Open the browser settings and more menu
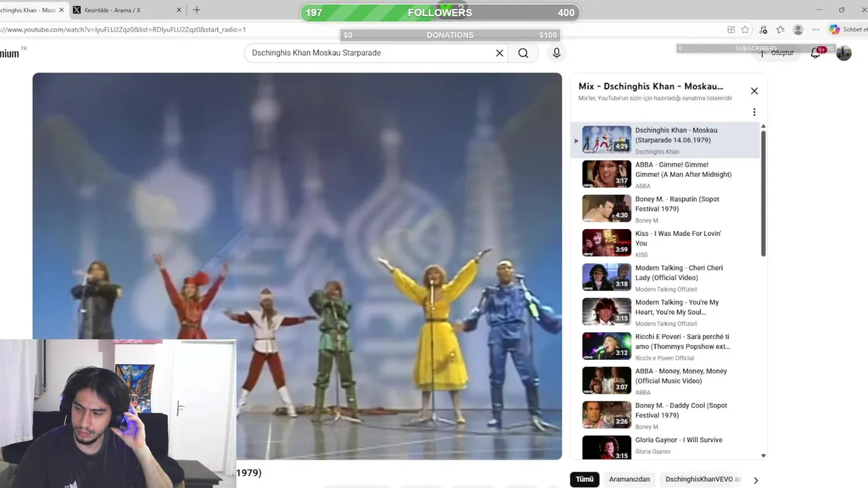 [x=816, y=30]
